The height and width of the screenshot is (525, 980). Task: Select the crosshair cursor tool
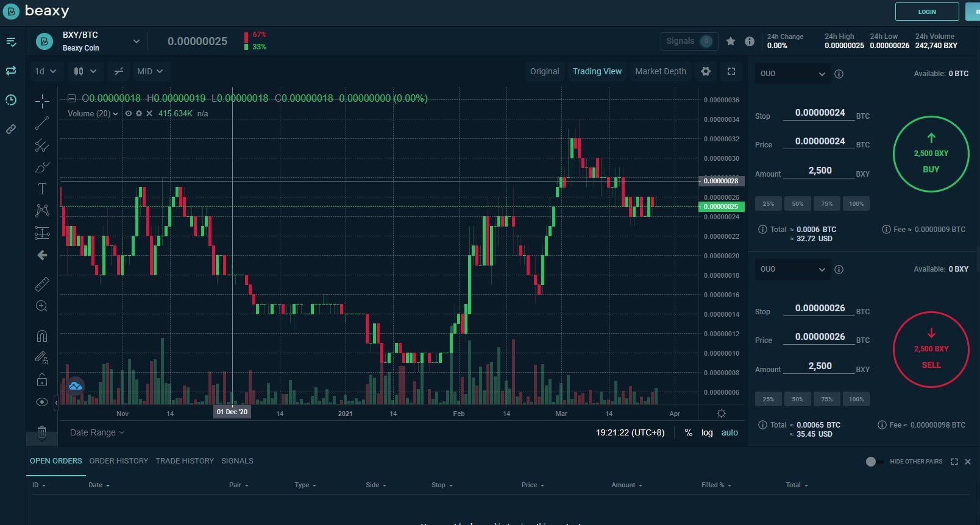42,100
